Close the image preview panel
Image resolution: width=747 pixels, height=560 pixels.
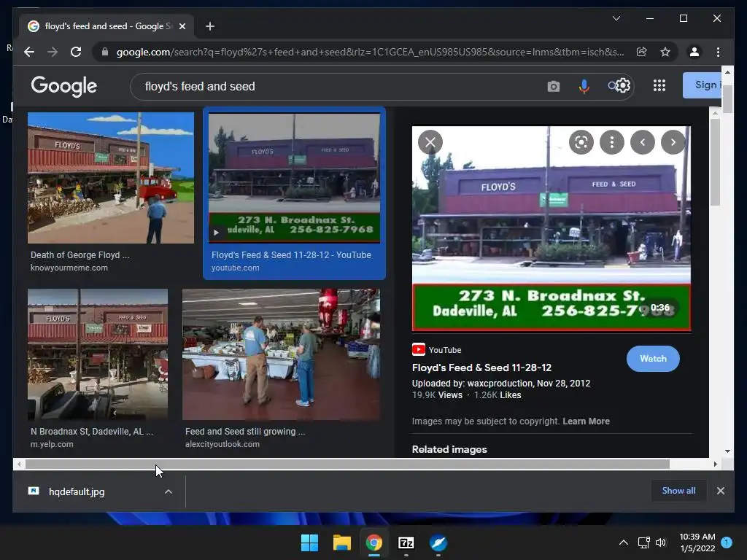[x=430, y=142]
